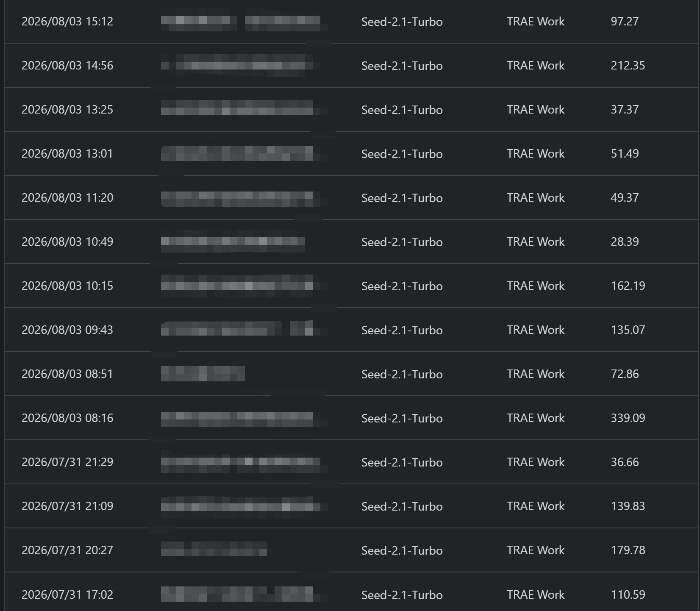Click TRAE Work in the 08:16 row
Screen dimensions: 700x611
click(536, 418)
